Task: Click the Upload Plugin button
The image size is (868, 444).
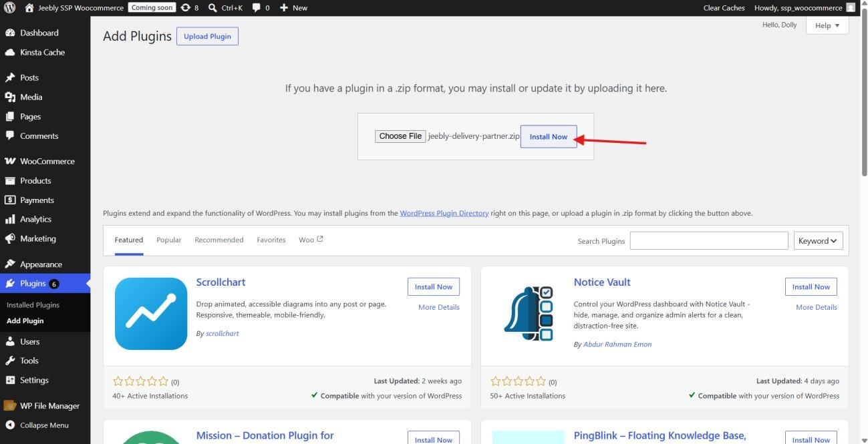Action: [207, 36]
